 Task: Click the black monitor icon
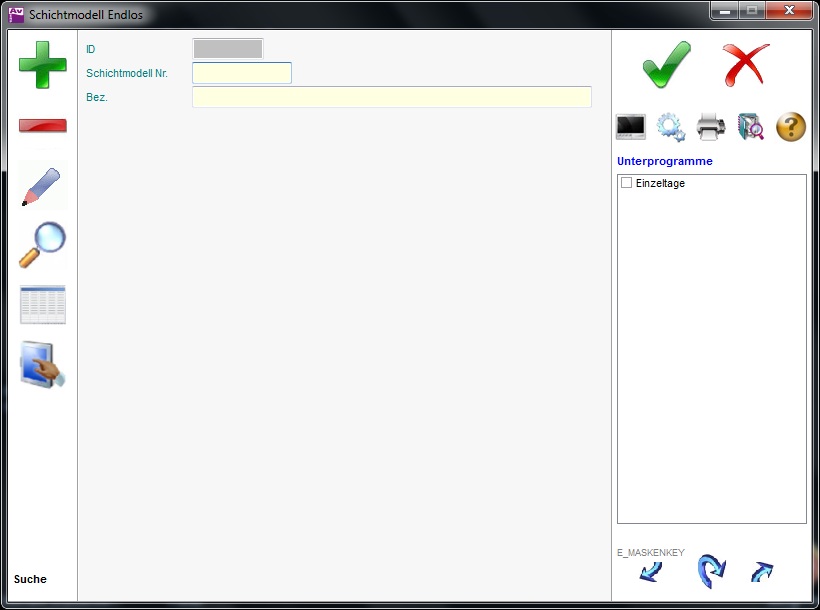coord(631,127)
